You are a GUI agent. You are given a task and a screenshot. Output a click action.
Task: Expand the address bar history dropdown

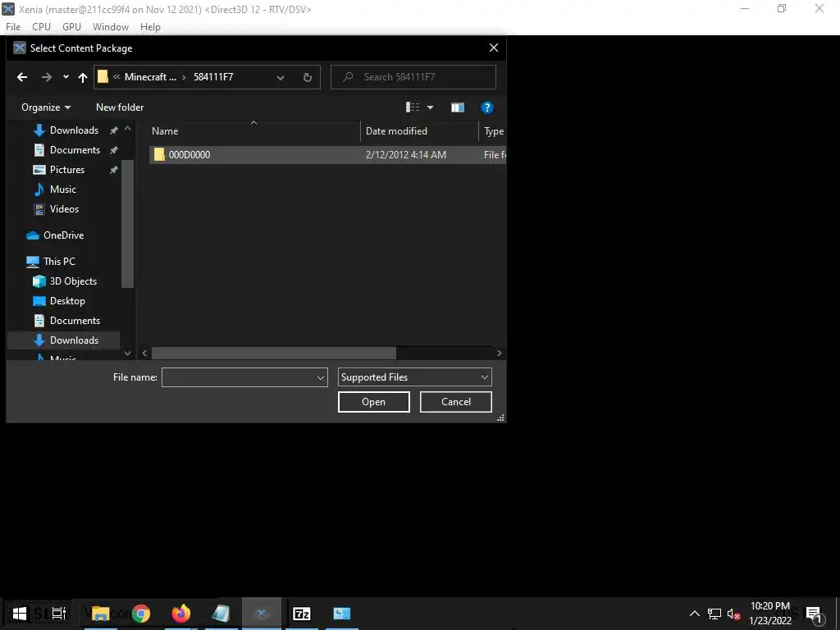click(281, 77)
